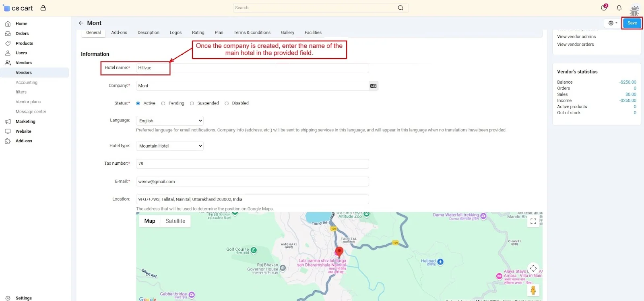
Task: Click the back arrow beside Mont title
Action: [81, 23]
